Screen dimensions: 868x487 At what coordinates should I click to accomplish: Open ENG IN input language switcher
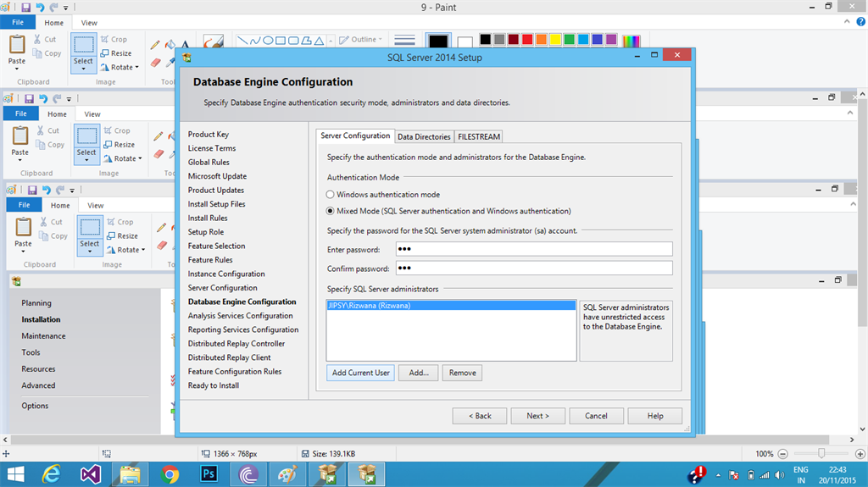pos(801,475)
